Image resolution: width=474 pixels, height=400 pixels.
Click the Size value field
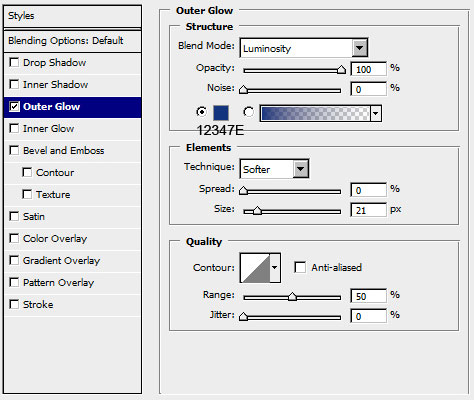coord(368,210)
